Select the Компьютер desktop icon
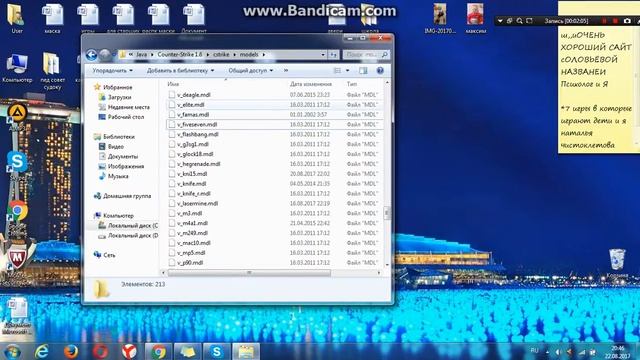 coord(17,68)
